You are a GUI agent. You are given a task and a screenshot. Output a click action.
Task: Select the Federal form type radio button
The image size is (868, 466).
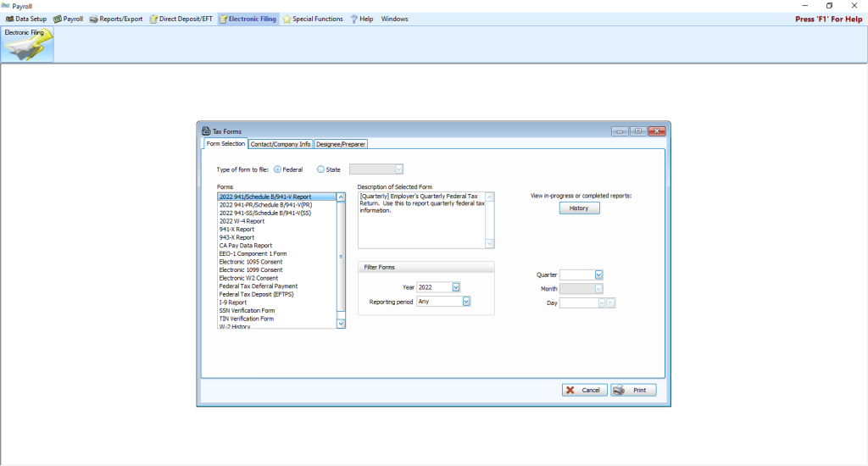pos(278,169)
